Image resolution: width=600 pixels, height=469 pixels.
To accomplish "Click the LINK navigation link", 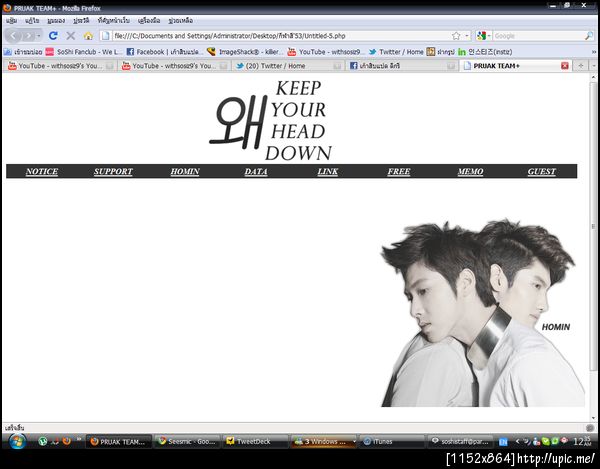I will [x=328, y=171].
